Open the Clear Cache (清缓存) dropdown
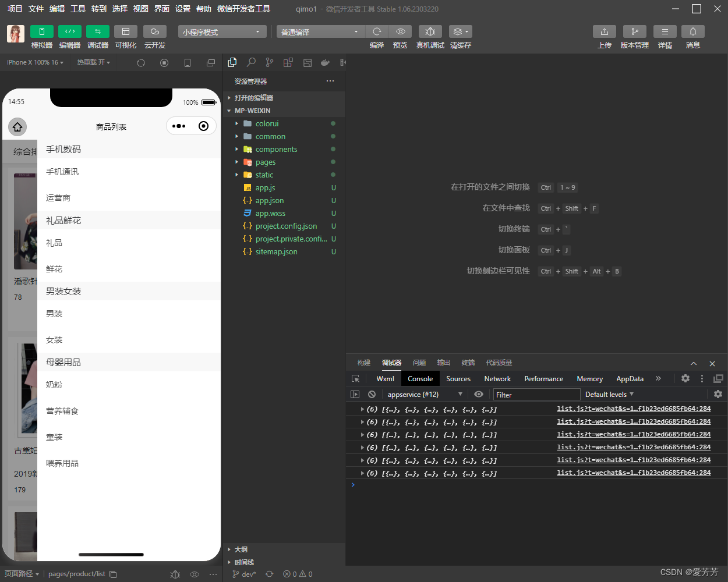Viewport: 728px width, 582px height. pyautogui.click(x=461, y=31)
